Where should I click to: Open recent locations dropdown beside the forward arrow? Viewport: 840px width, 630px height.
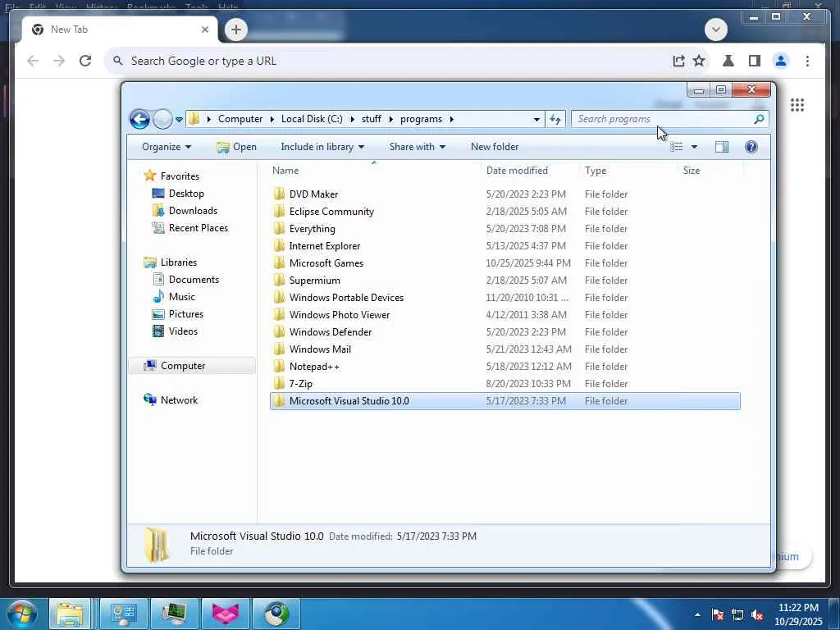(x=179, y=120)
